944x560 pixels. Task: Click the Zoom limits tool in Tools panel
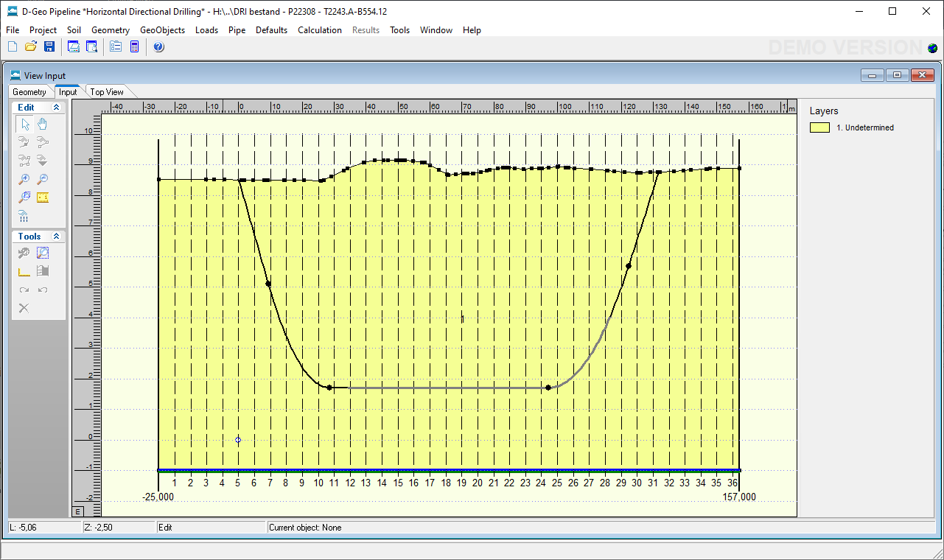coord(43,253)
